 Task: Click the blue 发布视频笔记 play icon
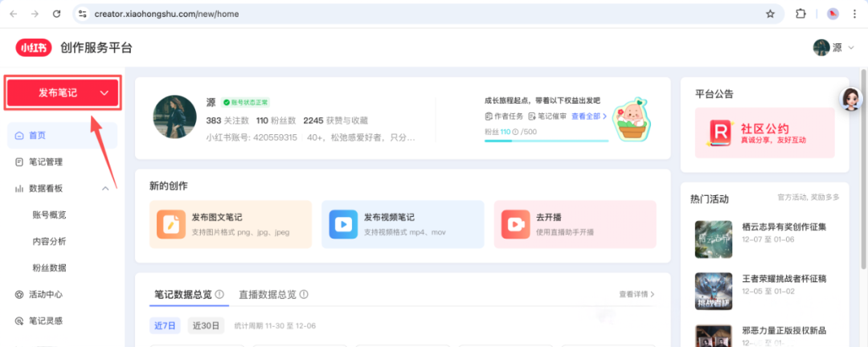click(x=343, y=224)
